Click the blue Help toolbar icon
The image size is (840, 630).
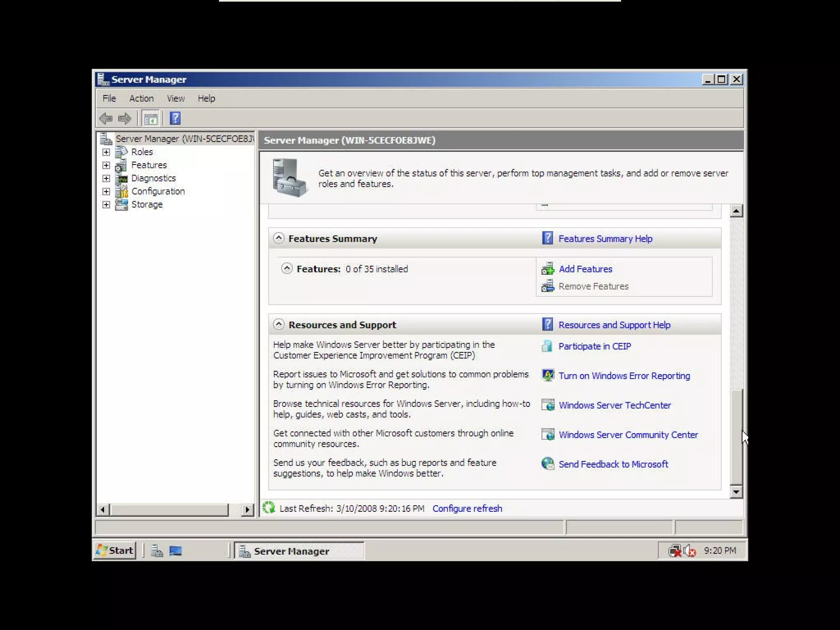tap(175, 119)
